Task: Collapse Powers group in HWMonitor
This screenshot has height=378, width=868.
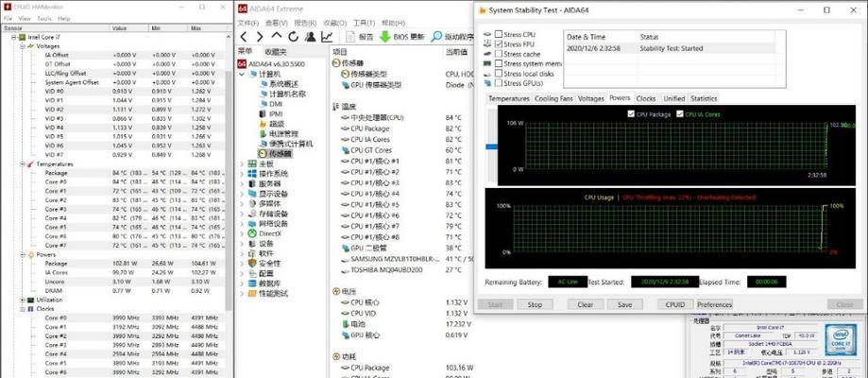Action: click(24, 254)
